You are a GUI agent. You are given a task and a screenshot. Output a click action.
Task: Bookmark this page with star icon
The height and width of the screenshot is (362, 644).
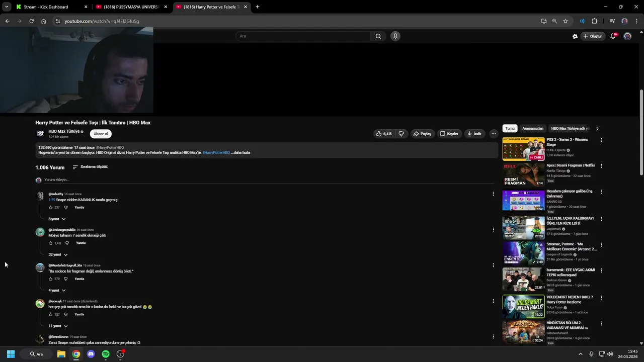566,21
